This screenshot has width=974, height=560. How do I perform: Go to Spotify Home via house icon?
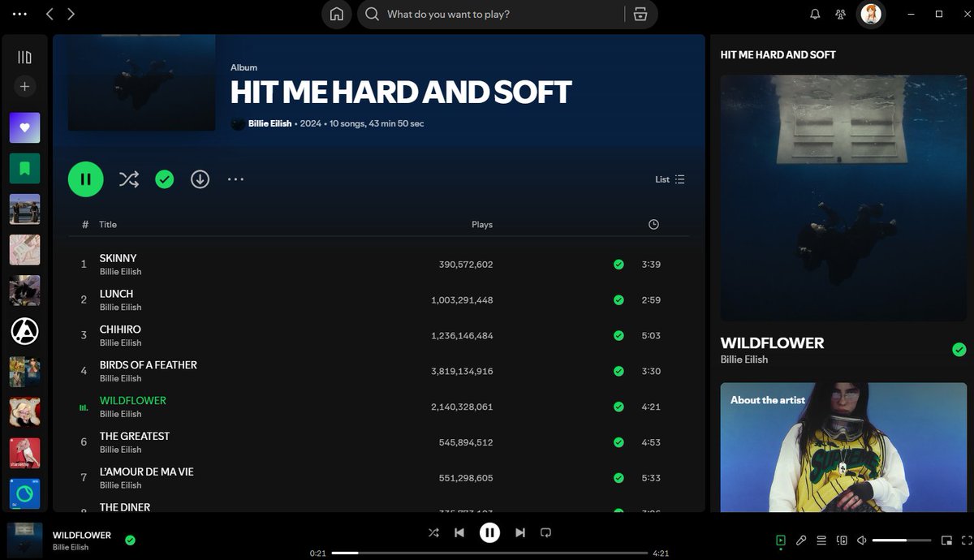[337, 14]
